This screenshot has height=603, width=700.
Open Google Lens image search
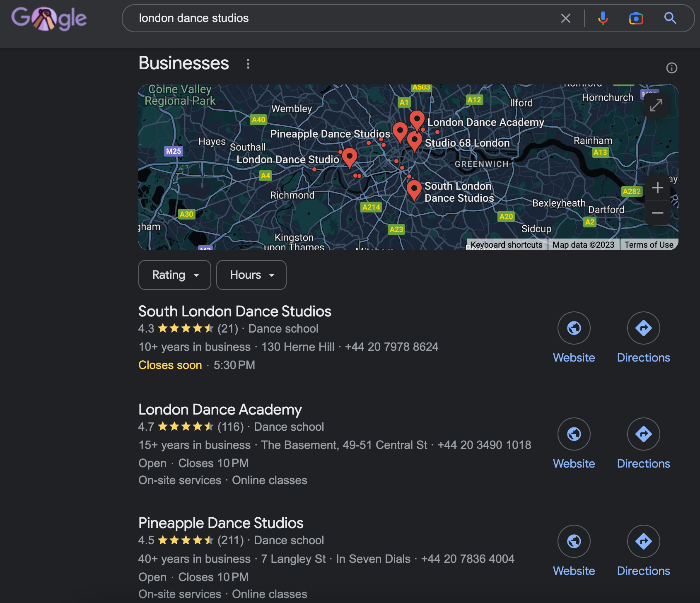(x=636, y=18)
